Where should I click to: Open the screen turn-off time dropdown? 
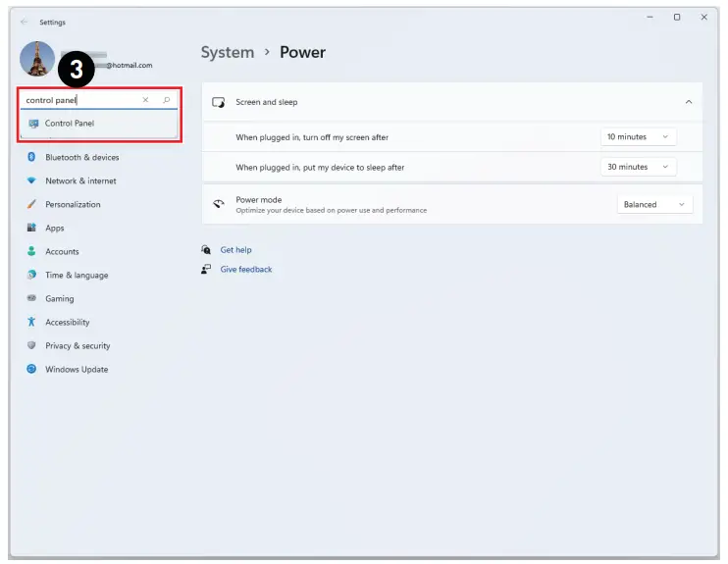(638, 137)
